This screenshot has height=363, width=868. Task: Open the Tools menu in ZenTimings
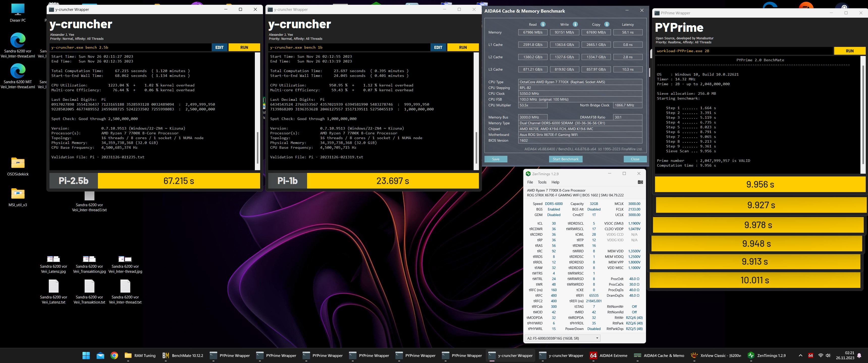tap(542, 182)
